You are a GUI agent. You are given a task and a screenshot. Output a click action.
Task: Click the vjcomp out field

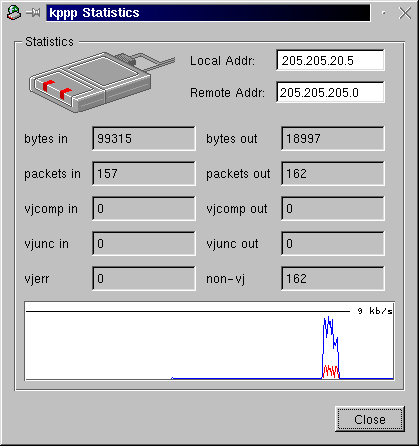[333, 208]
